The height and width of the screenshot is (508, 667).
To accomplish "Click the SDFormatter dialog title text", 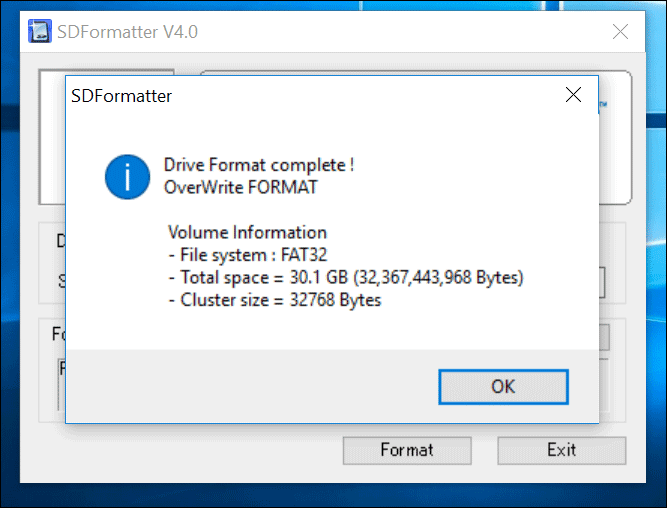I will tap(121, 96).
